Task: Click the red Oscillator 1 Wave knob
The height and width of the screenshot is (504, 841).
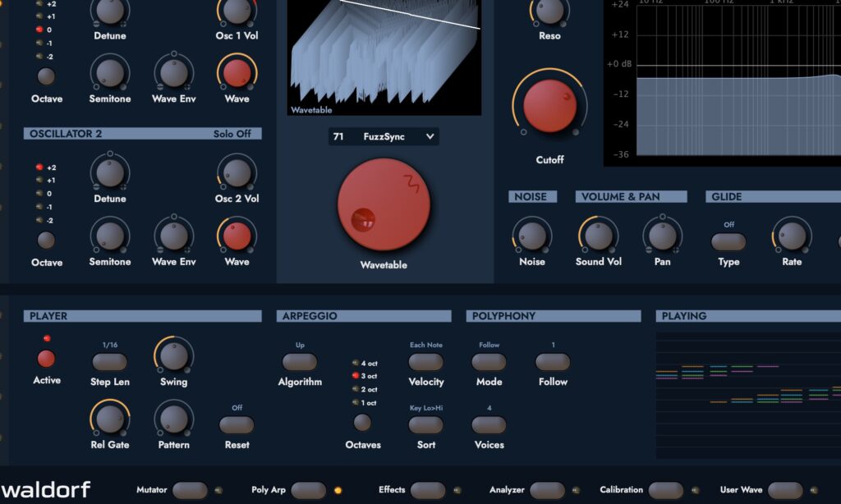Action: coord(237,73)
